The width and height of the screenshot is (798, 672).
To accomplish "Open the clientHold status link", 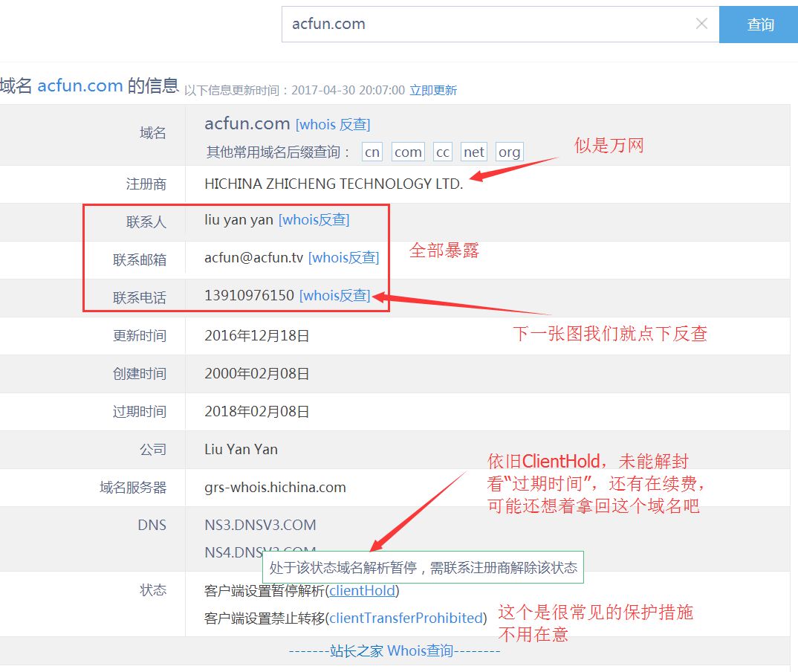I will click(362, 590).
